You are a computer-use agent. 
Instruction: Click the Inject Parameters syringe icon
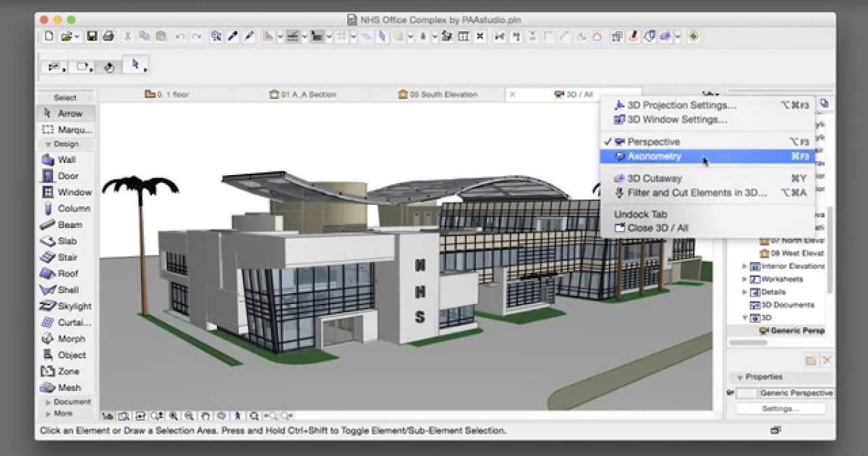(x=250, y=36)
